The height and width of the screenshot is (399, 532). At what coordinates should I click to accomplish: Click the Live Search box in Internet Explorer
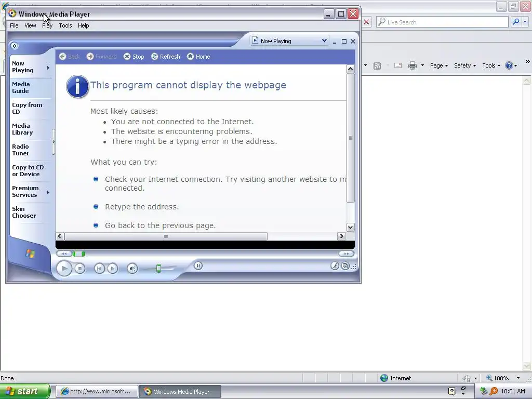pos(442,22)
